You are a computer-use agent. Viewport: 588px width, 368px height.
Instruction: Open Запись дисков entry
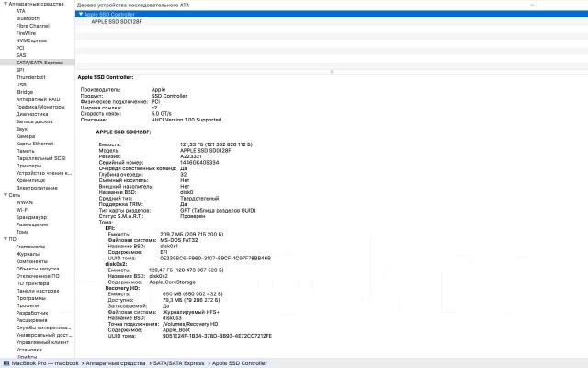34,121
